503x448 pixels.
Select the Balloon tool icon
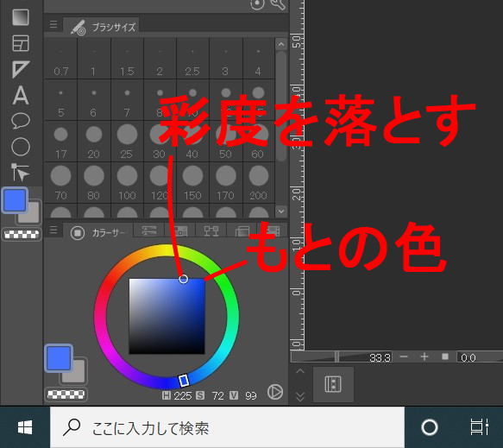tap(21, 121)
